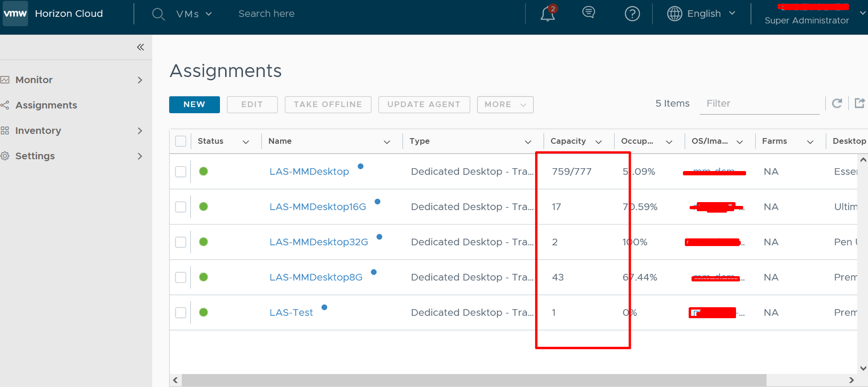Open the LAS-Test assignment link
Screen dimensions: 868x387
[x=291, y=312]
